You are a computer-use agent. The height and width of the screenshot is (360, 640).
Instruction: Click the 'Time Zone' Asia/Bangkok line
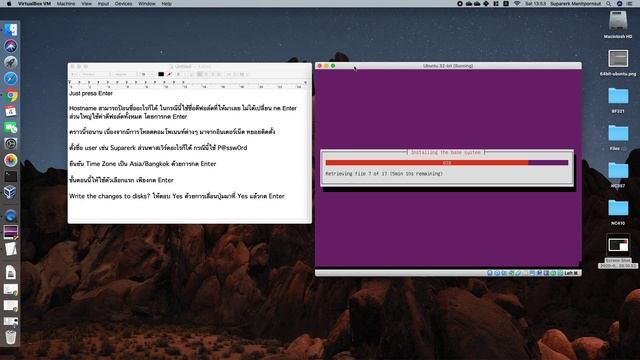pos(142,164)
